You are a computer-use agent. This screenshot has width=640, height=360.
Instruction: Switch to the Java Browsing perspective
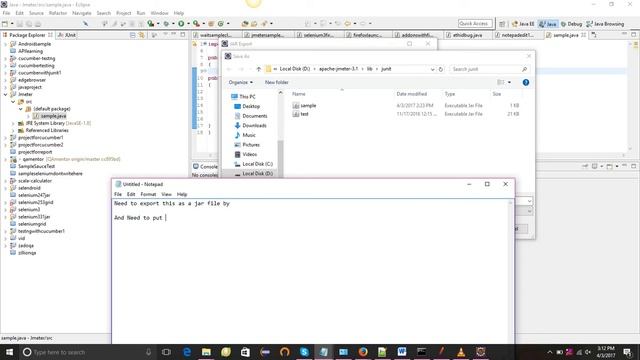coord(605,24)
